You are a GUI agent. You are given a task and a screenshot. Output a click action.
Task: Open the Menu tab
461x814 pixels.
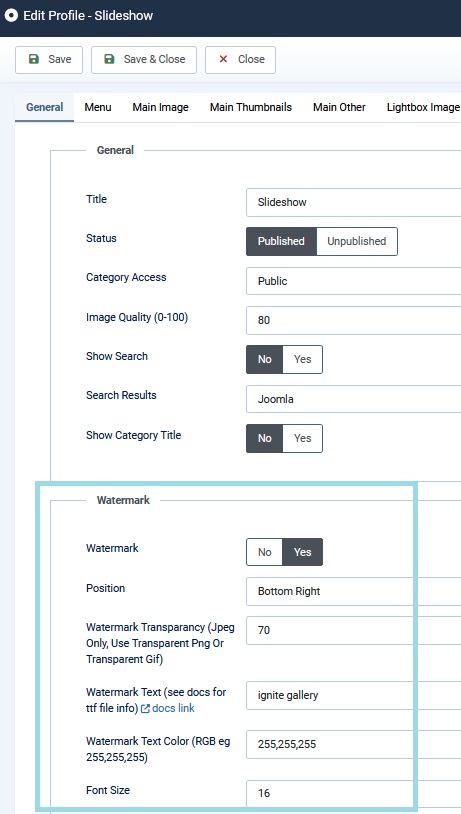click(98, 107)
